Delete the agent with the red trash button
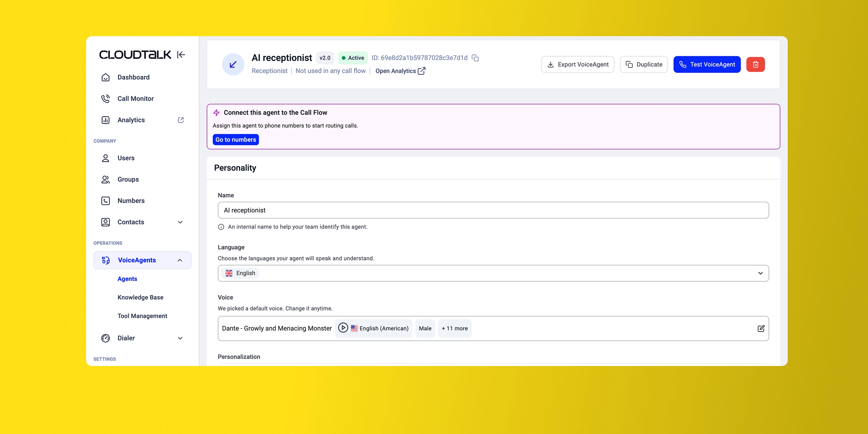Viewport: 868px width, 434px height. click(756, 64)
